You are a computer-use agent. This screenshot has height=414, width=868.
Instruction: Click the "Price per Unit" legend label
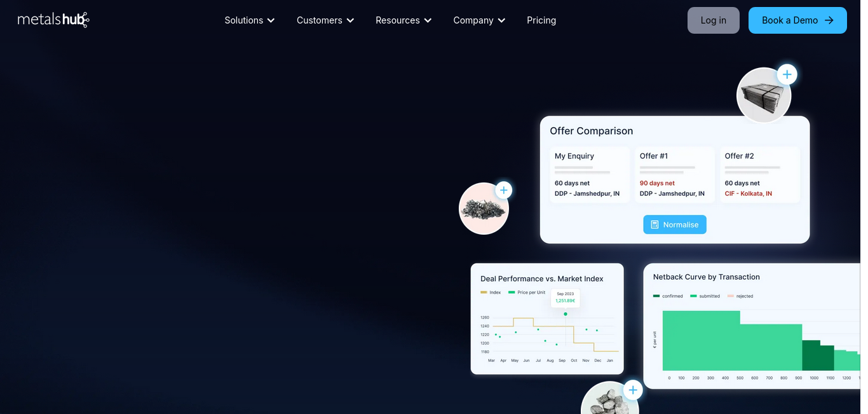pos(531,293)
